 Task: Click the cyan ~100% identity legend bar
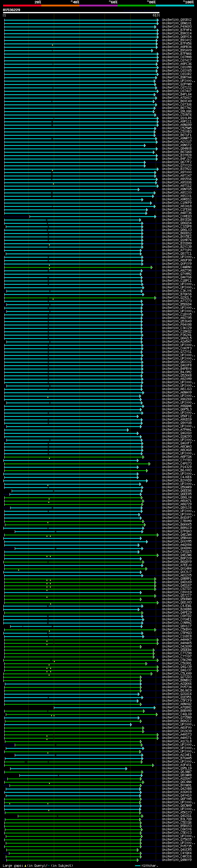pyautogui.click(x=175, y=6)
